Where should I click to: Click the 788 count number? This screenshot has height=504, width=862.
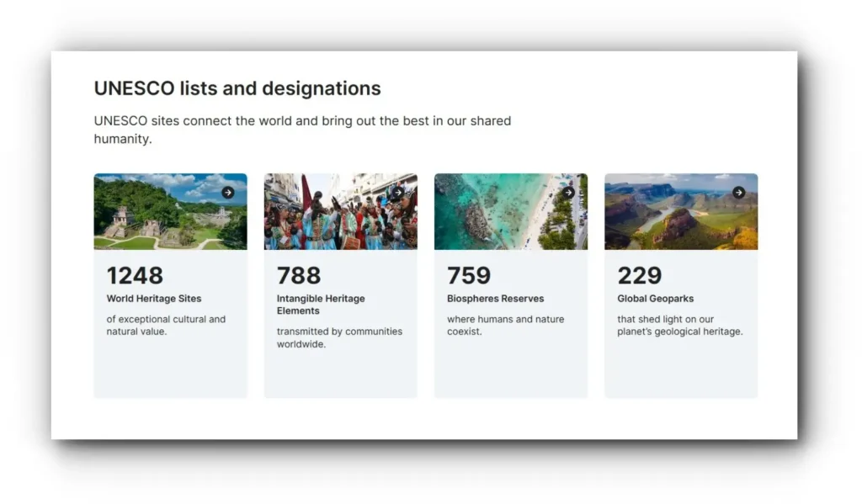click(x=299, y=275)
